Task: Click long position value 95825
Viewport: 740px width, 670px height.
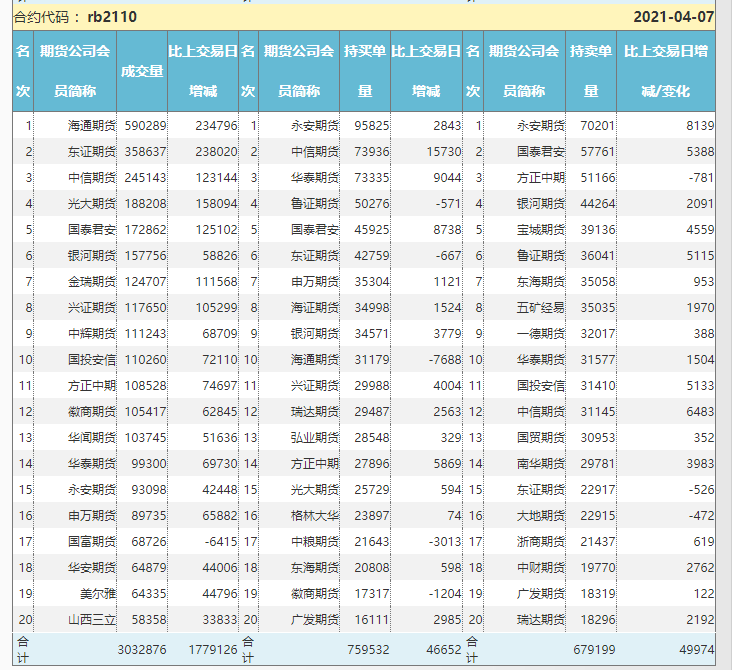Action: pyautogui.click(x=372, y=126)
